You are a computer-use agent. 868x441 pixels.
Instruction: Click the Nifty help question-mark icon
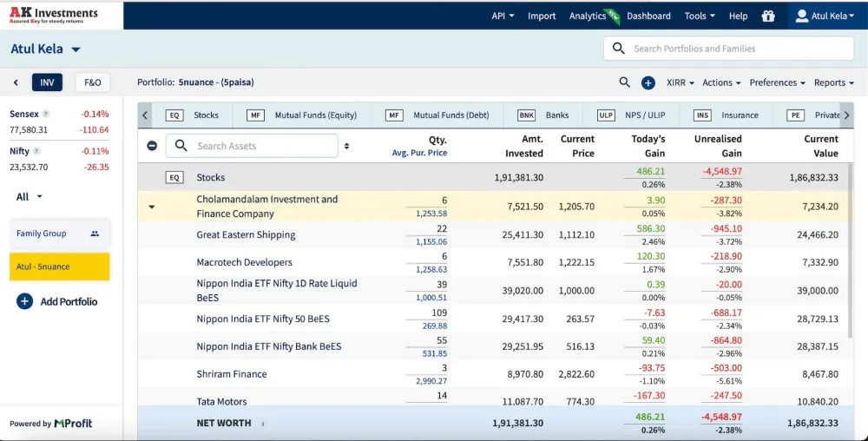(x=36, y=151)
